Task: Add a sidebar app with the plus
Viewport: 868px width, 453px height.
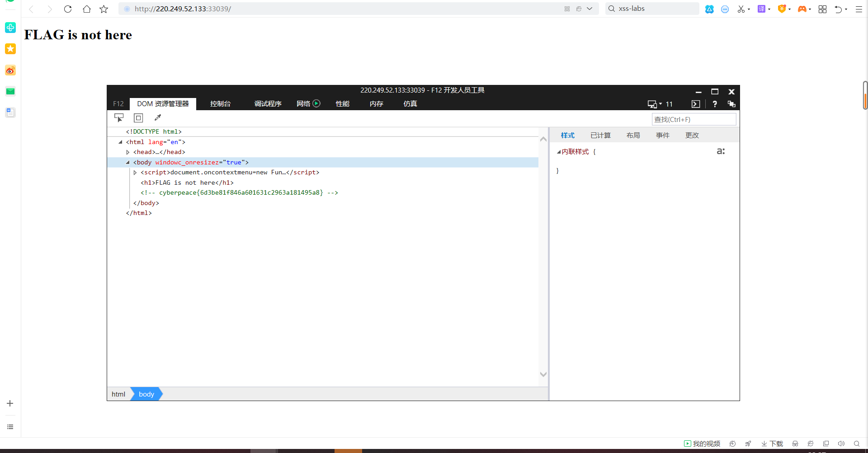Action: (x=10, y=403)
